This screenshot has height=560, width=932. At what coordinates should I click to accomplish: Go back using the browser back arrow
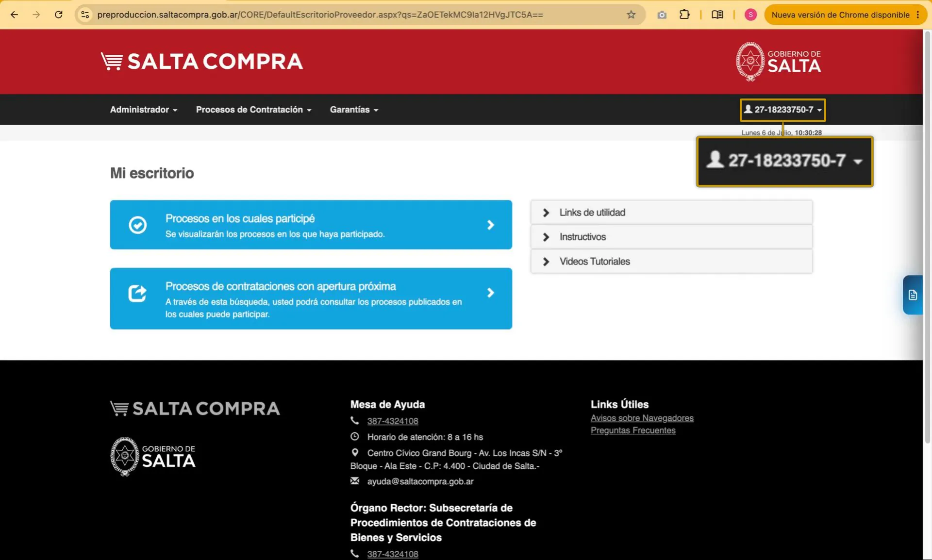coord(14,15)
